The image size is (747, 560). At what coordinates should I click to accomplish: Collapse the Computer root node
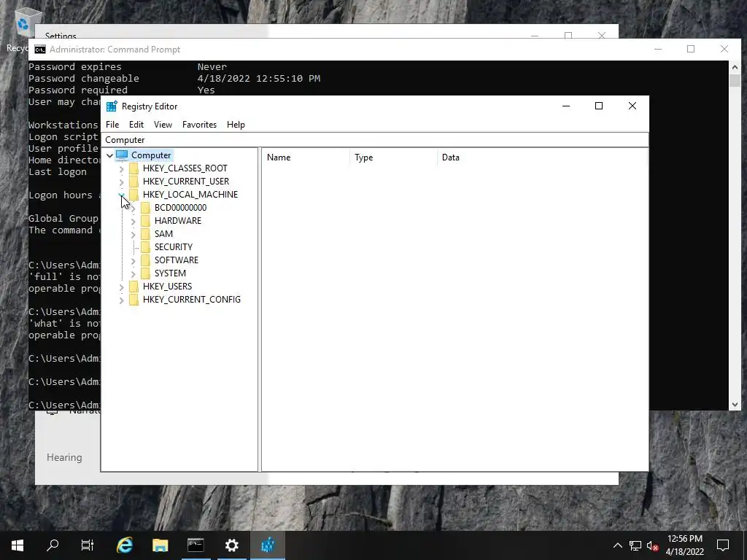click(x=109, y=155)
